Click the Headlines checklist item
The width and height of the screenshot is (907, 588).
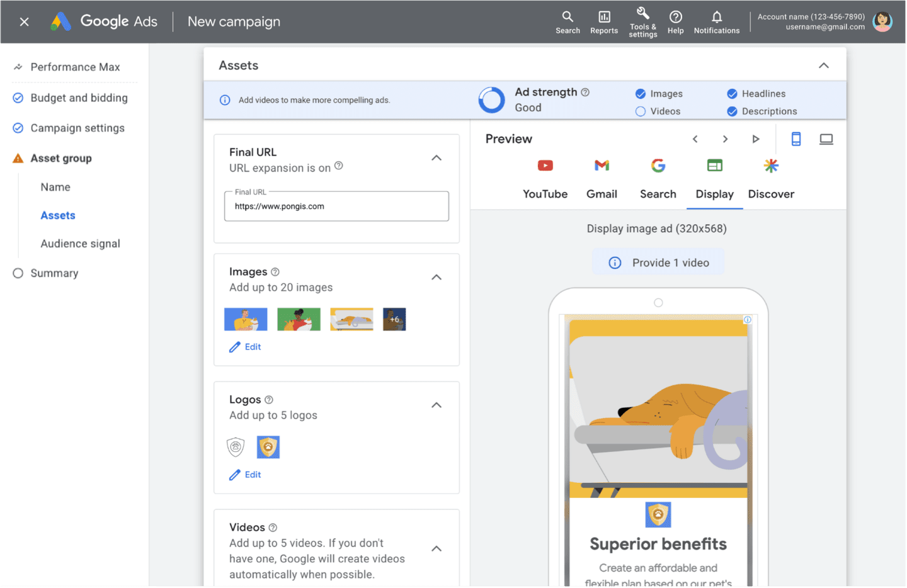click(x=756, y=94)
